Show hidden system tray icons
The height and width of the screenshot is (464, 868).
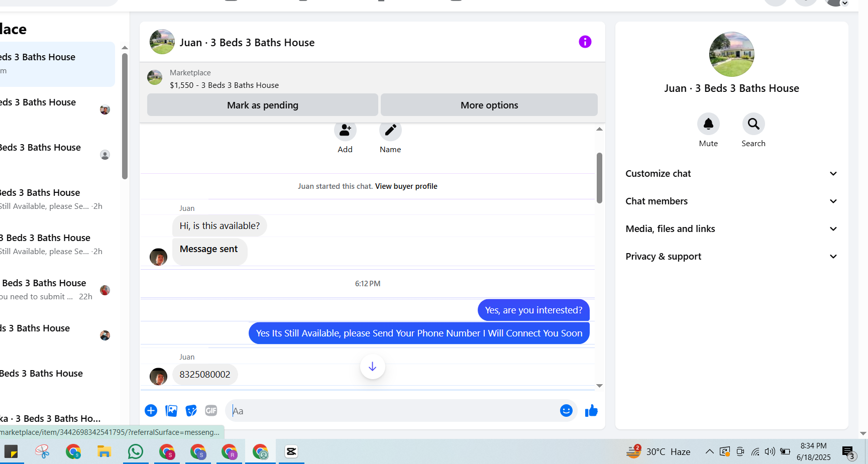point(709,451)
